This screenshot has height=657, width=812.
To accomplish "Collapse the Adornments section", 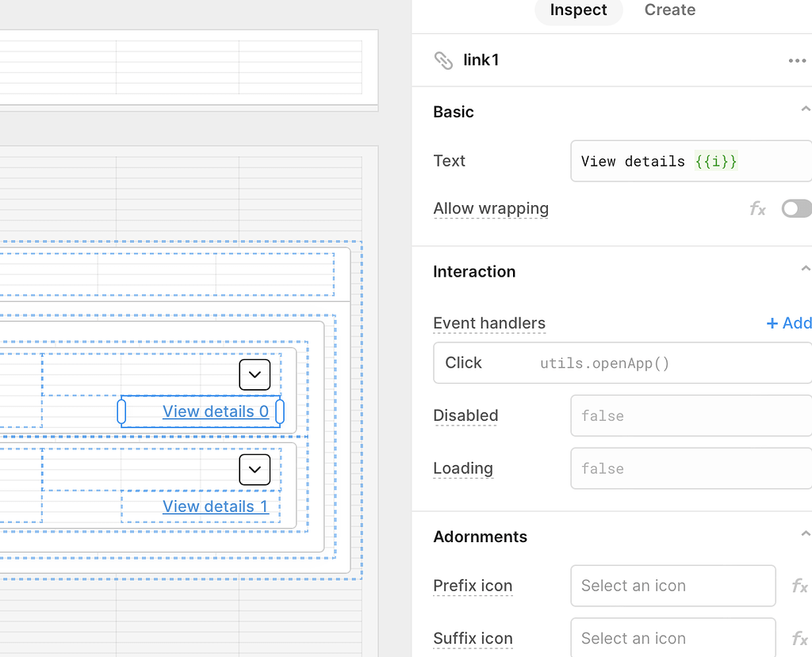I will (x=806, y=533).
